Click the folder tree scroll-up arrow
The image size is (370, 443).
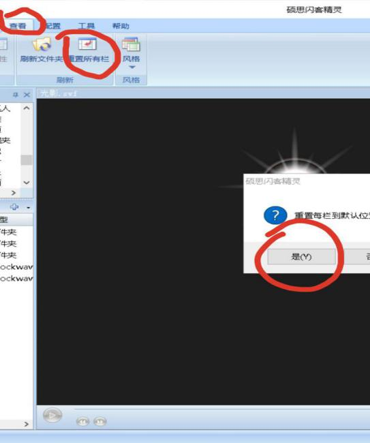pos(27,108)
